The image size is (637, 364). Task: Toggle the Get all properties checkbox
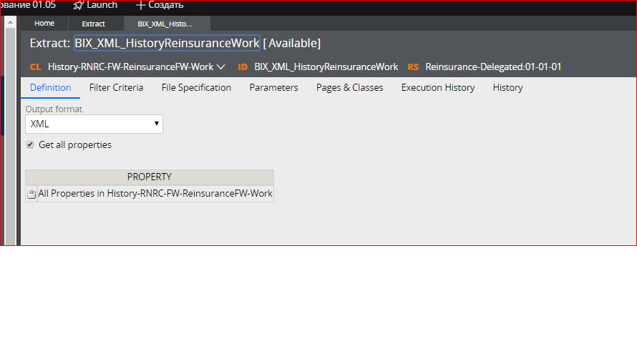(30, 144)
